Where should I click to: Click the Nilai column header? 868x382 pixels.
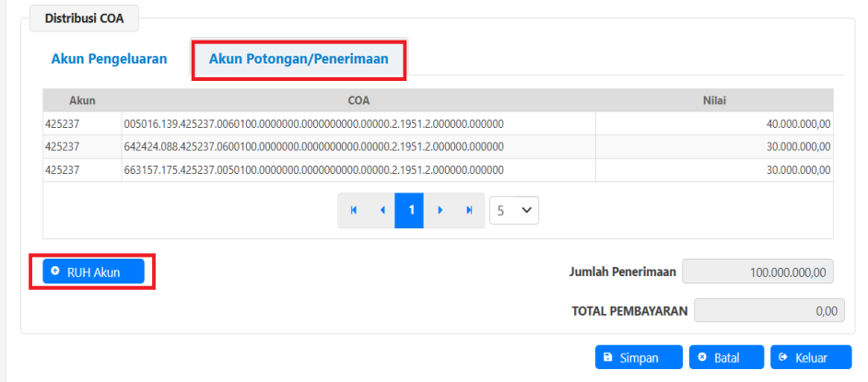(x=715, y=99)
